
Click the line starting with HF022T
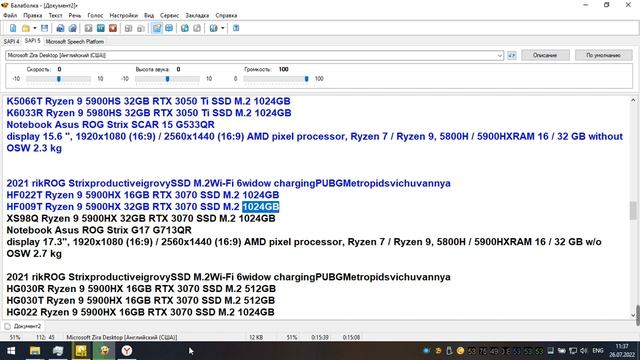coord(142,195)
